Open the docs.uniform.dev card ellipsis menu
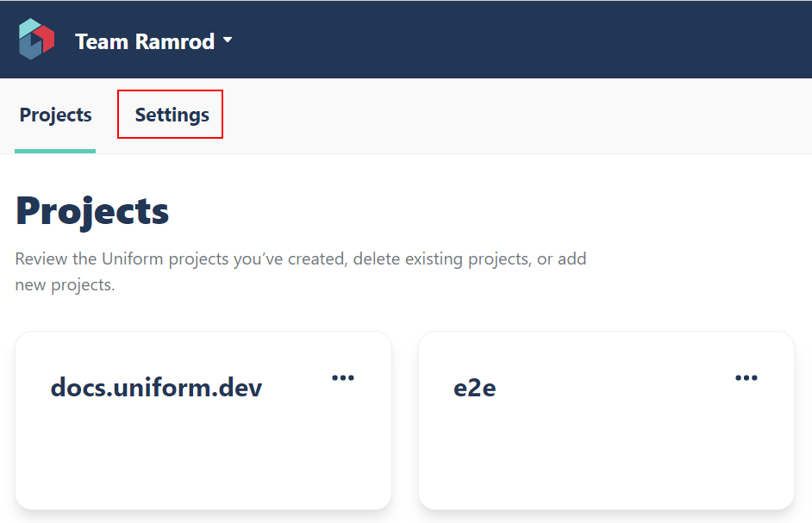 [x=343, y=377]
